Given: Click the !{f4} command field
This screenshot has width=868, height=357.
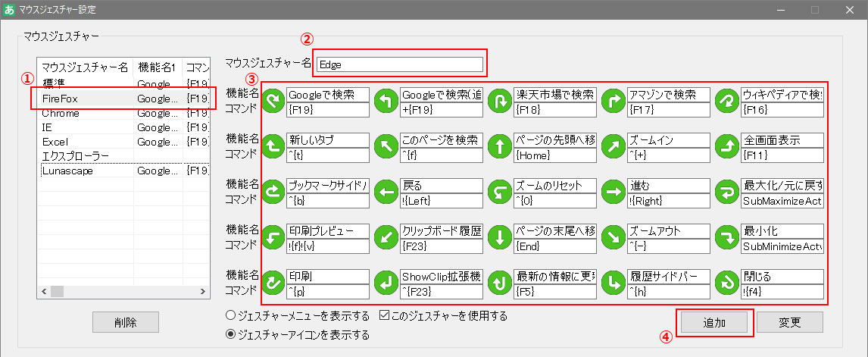Looking at the screenshot, I should point(782,291).
